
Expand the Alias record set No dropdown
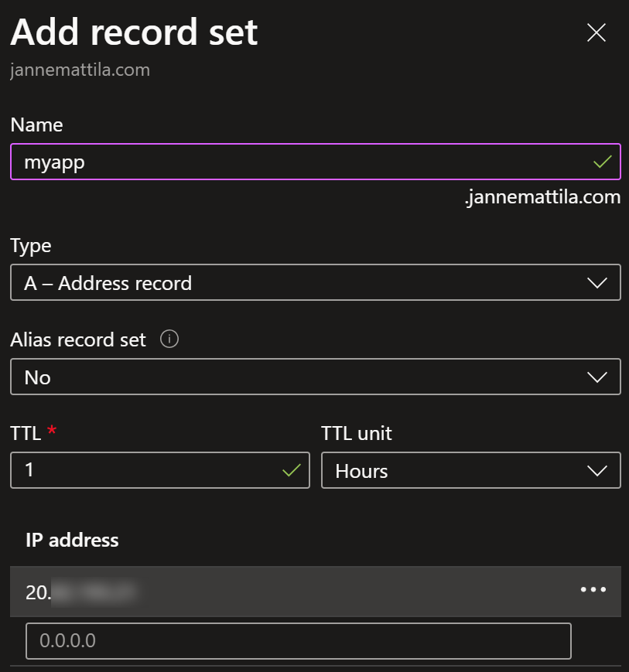[316, 377]
